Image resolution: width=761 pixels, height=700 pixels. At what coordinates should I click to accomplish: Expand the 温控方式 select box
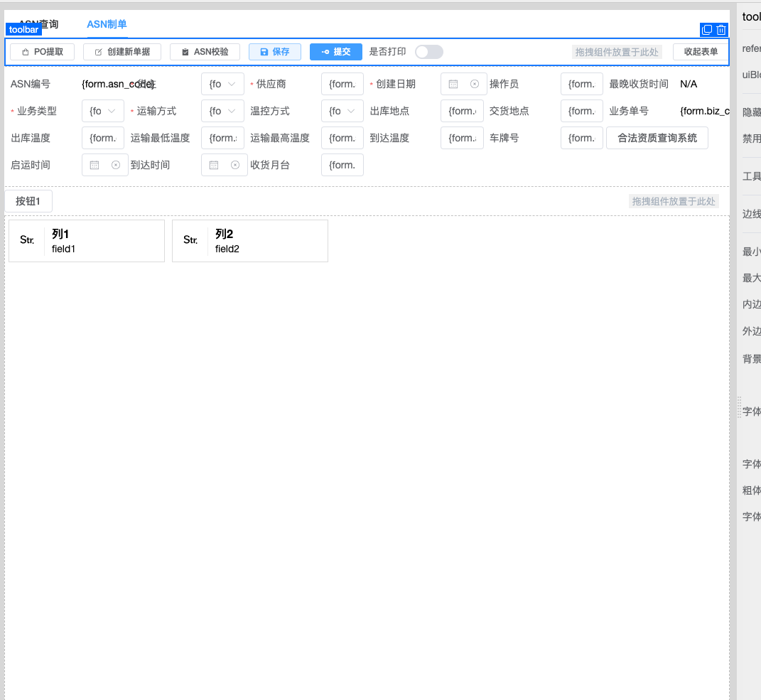[x=342, y=111]
